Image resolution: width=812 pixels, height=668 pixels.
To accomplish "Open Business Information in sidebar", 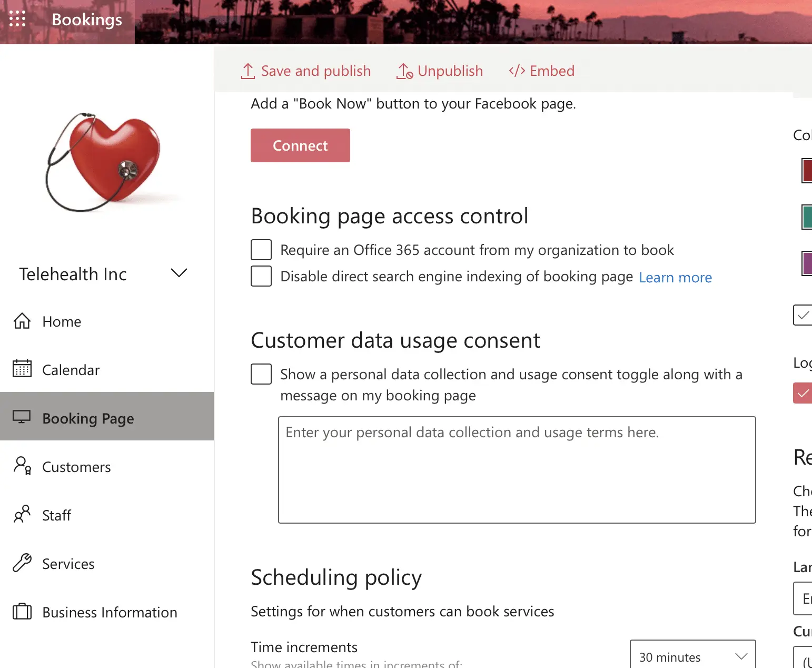I will point(107,612).
